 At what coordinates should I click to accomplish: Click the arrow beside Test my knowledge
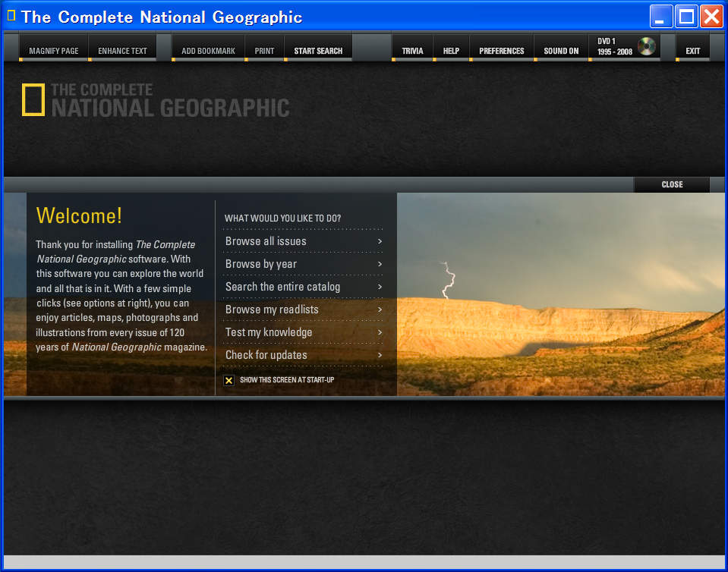coord(380,332)
